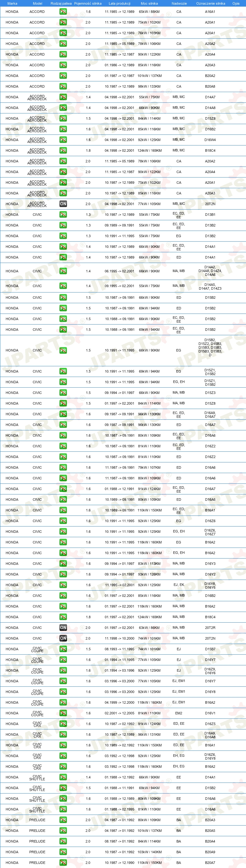The height and width of the screenshot is (868, 246).
Task: Click the petrol icon in the Prelude B20A3 row
Action: click(x=63, y=820)
